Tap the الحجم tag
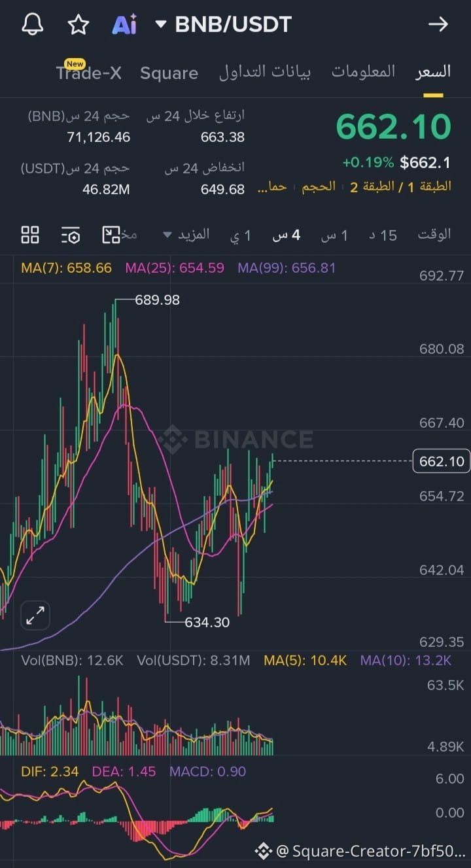Viewport: 471px width, 868px height. point(319,187)
